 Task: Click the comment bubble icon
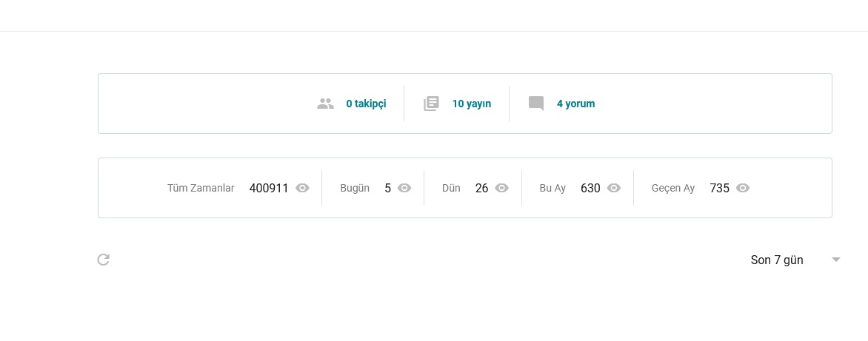536,104
